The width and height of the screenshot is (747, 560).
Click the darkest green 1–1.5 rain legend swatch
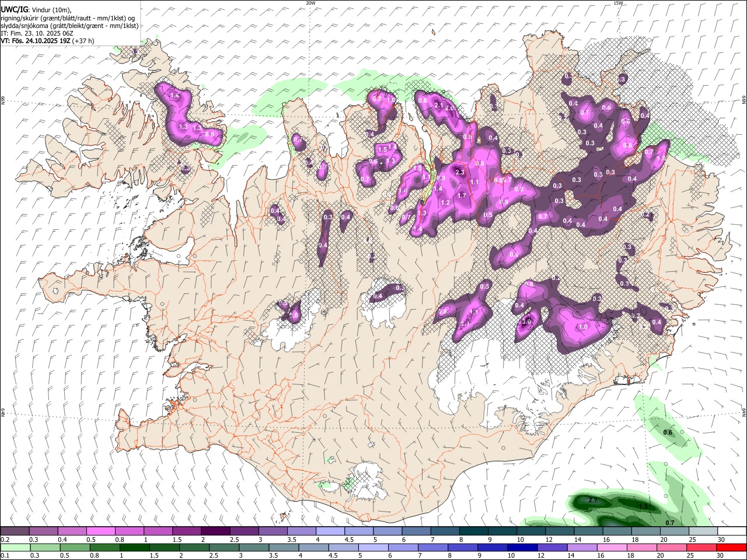[134, 547]
